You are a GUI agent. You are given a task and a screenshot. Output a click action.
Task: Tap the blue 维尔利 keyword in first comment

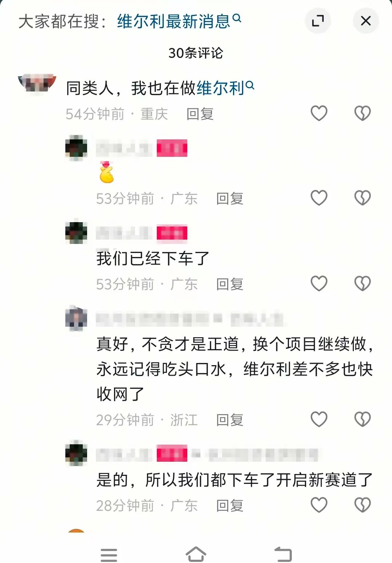(225, 88)
